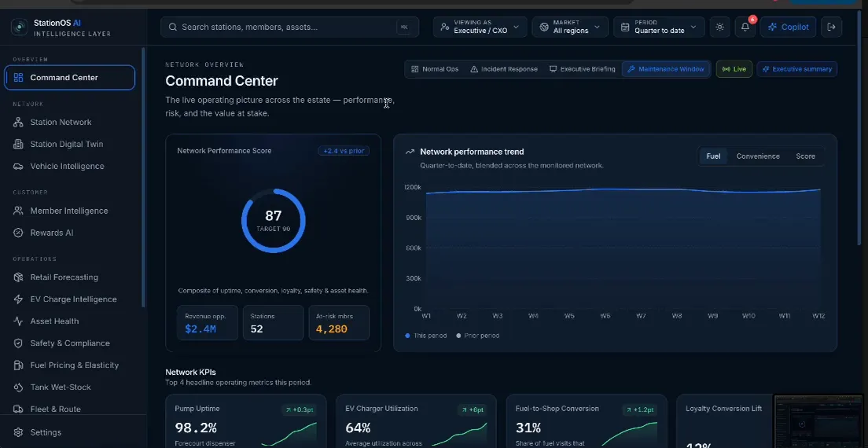Open Safety & Compliance section
868x448 pixels.
coord(70,343)
